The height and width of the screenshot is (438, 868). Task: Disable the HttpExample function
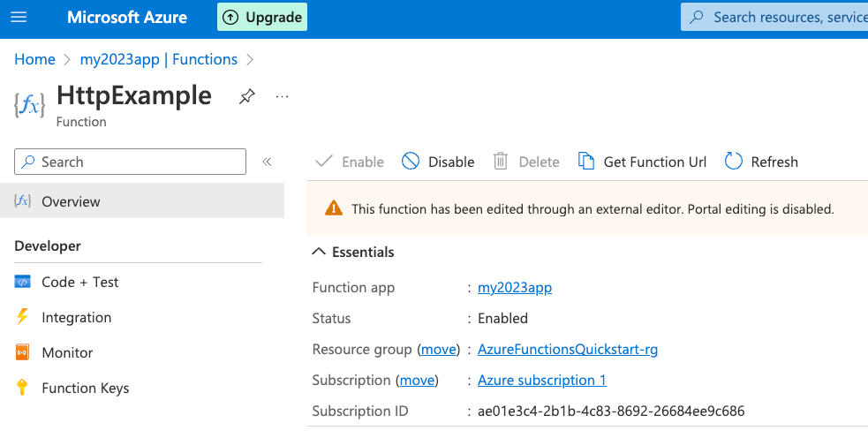pyautogui.click(x=439, y=162)
